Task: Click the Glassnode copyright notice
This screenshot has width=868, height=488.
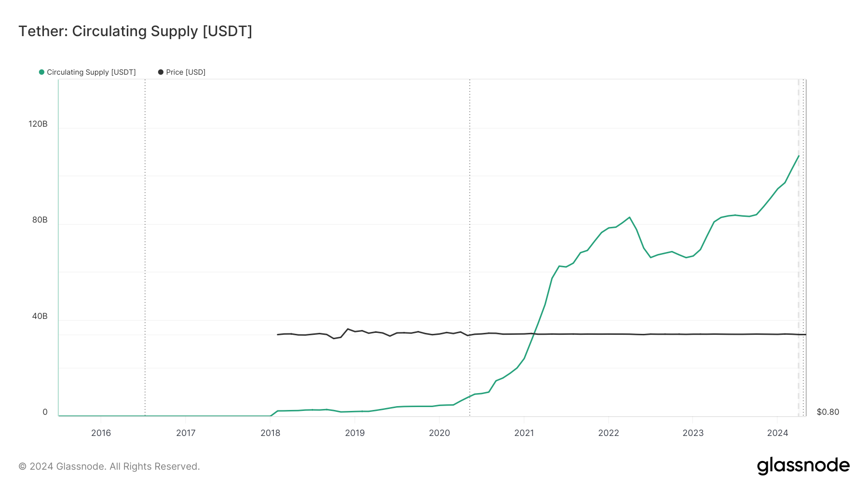Action: pyautogui.click(x=109, y=466)
